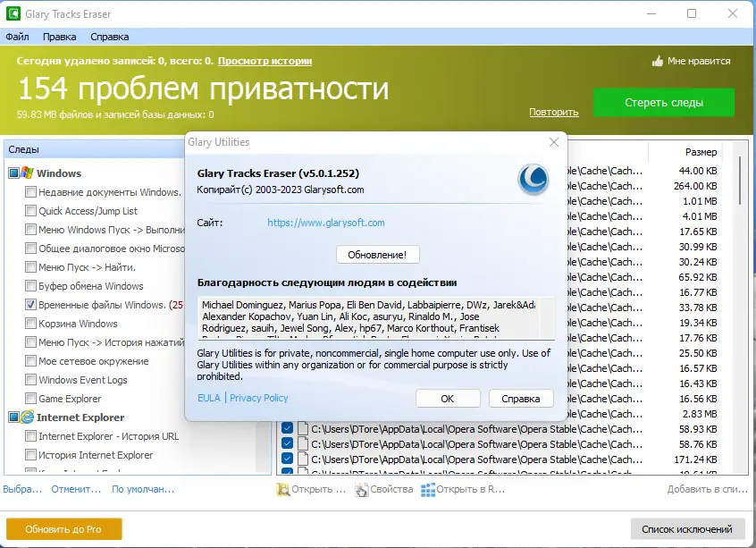Open the Справка menu
The image size is (756, 548).
pyautogui.click(x=109, y=37)
